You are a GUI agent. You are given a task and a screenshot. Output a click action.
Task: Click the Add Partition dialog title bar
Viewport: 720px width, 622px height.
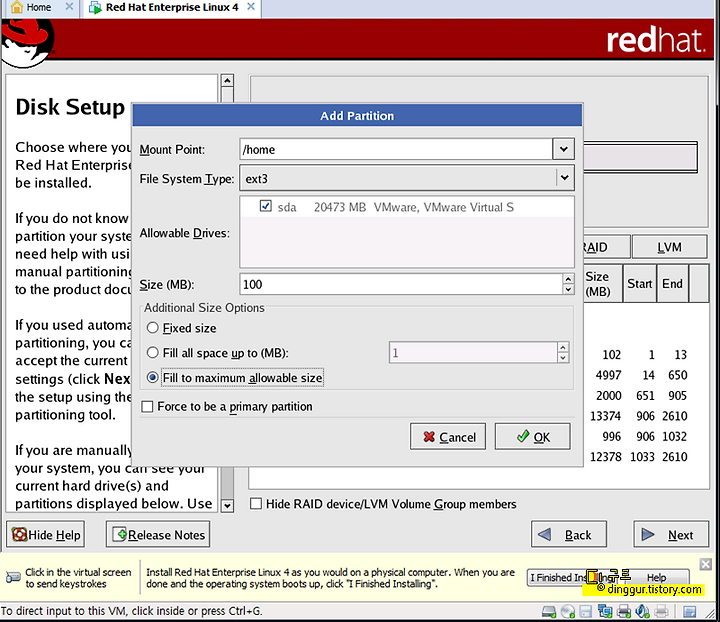tap(357, 115)
